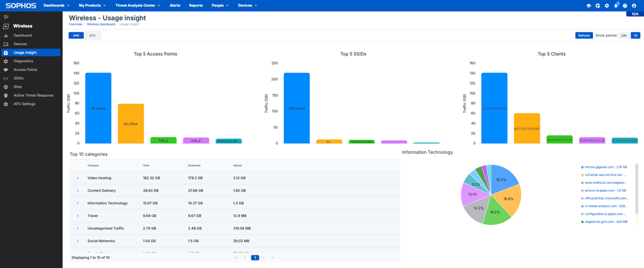Open the Threat Analysis Center menu
Image resolution: width=644 pixels, height=268 pixels.
137,6
